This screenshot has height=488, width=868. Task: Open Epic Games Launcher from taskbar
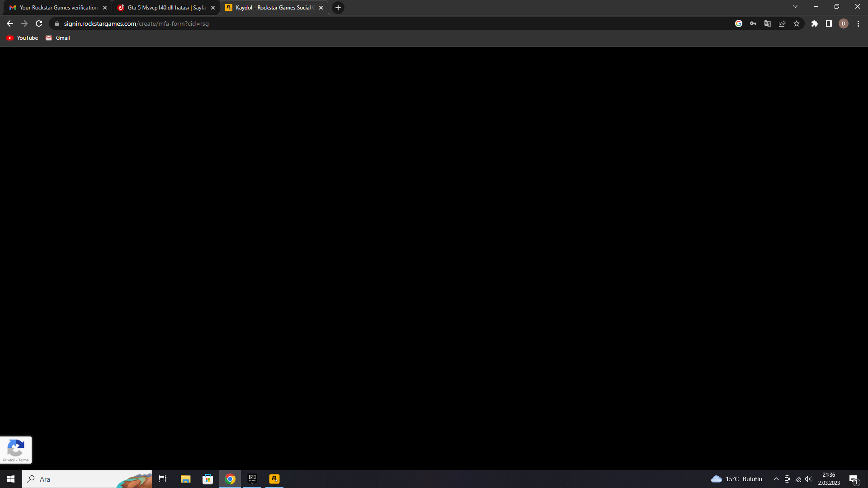[252, 479]
